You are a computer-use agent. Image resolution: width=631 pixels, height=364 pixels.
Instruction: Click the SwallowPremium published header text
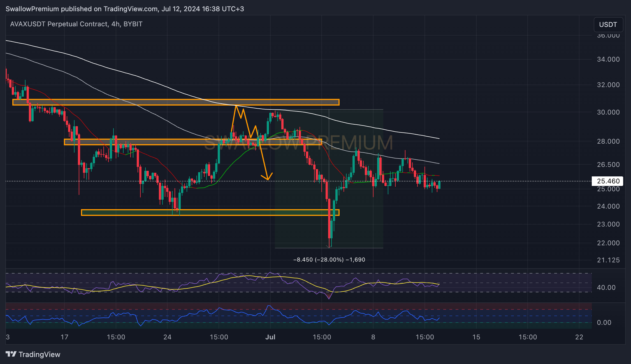[125, 9]
